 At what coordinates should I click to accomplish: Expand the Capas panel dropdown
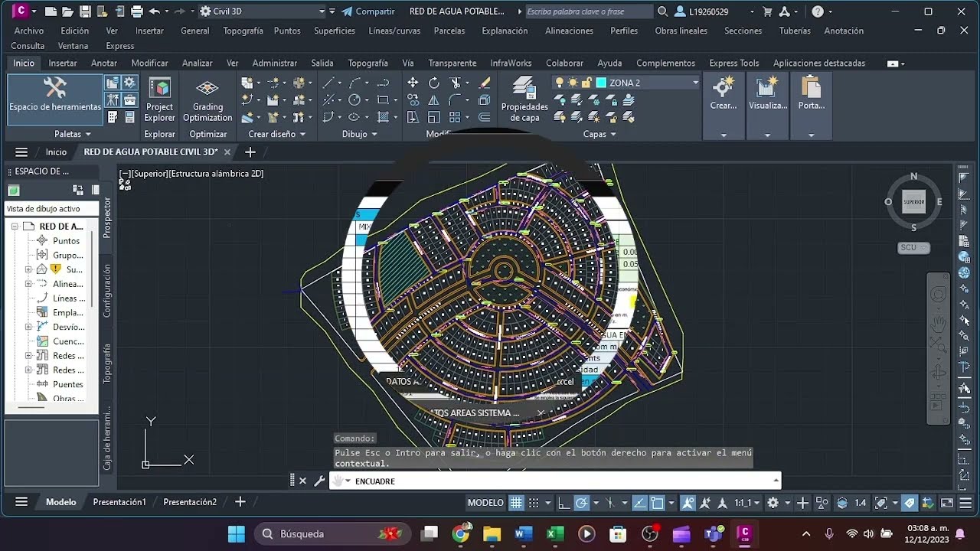click(600, 134)
